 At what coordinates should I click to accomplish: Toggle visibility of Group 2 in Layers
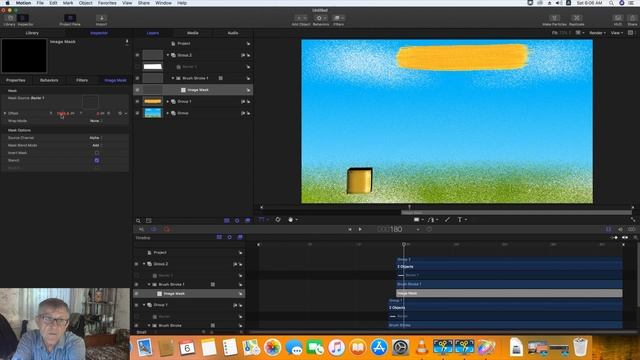[x=137, y=55]
